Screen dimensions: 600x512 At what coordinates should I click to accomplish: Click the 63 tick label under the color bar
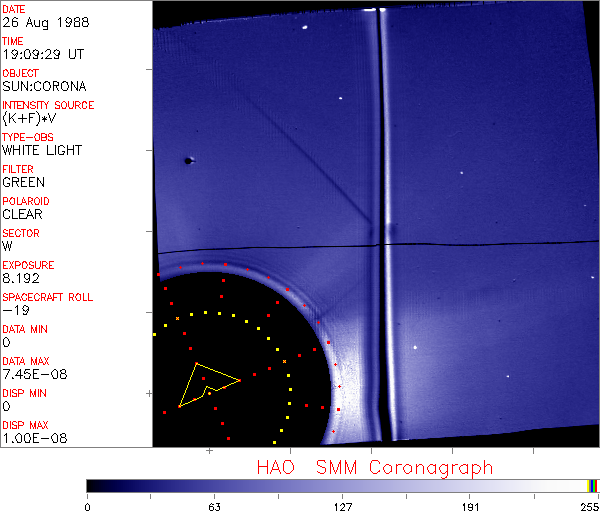click(x=213, y=507)
